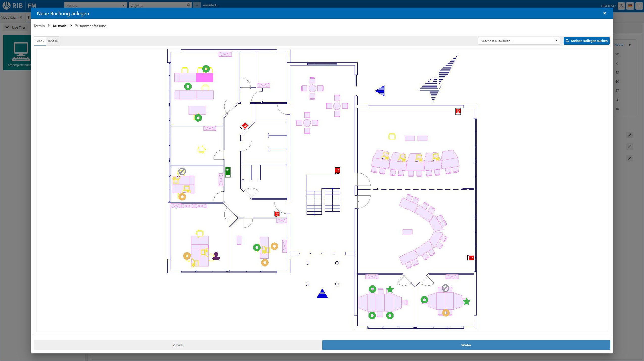Click the orange marker on the right meeting table
This screenshot has width=644, height=361.
446,313
